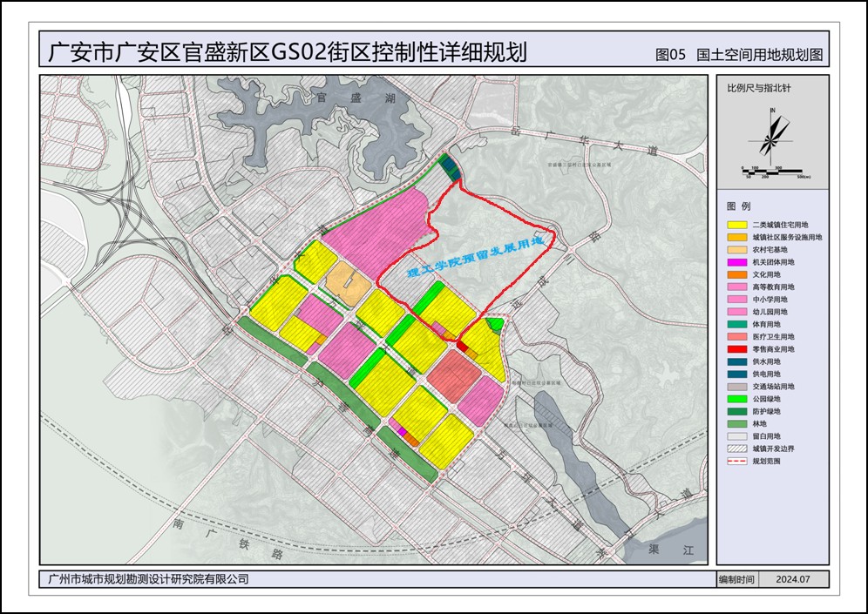Click the 理工学院预留发展用地 map label
868x614 pixels.
[476, 255]
